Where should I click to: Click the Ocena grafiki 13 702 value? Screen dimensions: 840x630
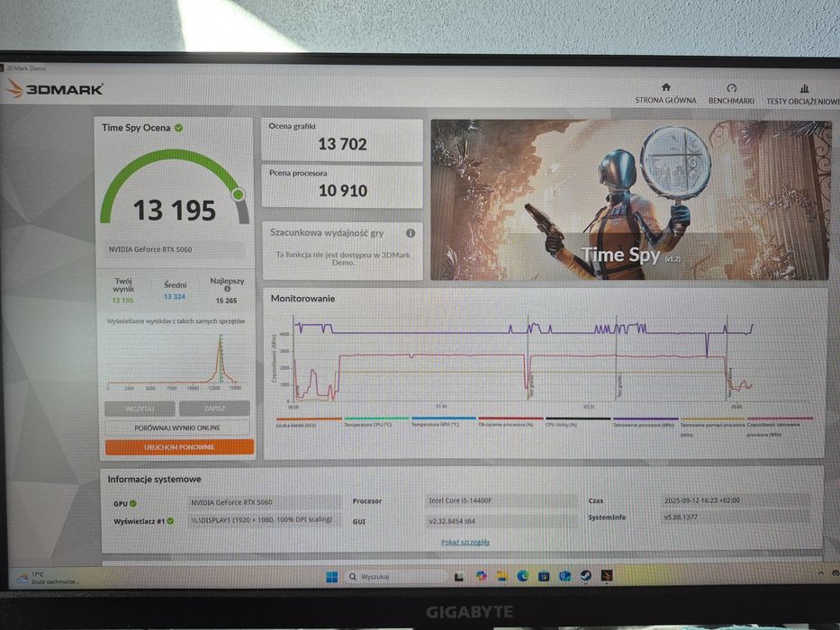click(x=342, y=144)
